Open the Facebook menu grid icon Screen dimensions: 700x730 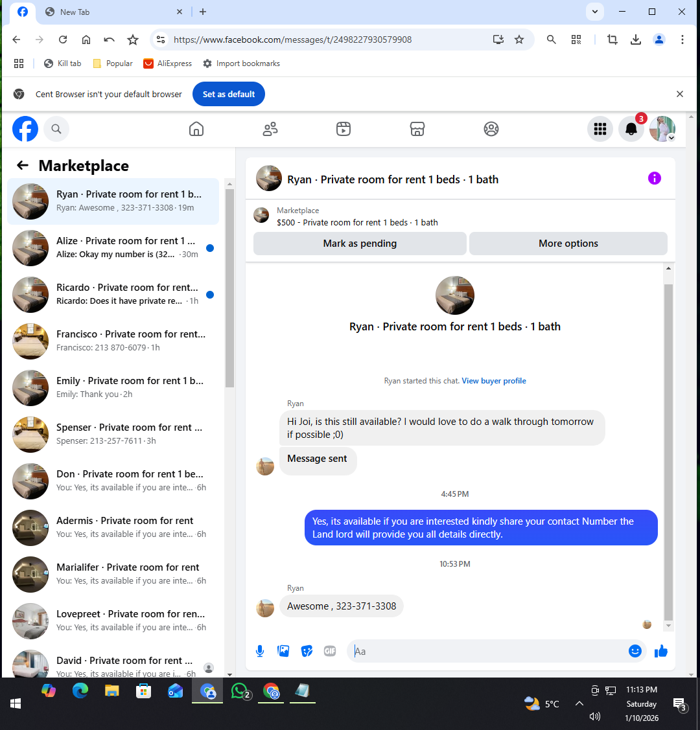click(600, 129)
